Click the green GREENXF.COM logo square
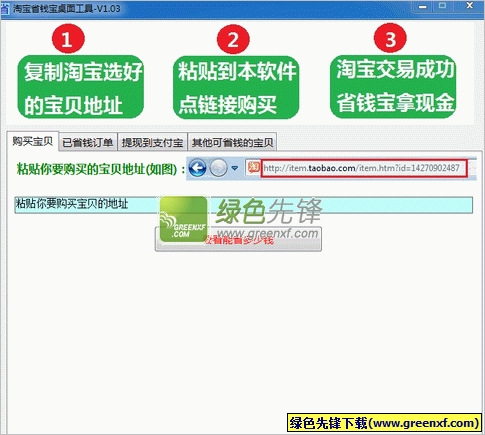The width and height of the screenshot is (485, 435). (183, 219)
